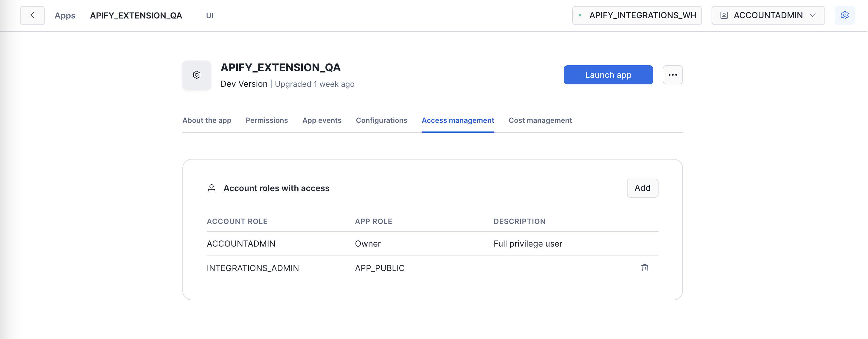Switch to the Permissions tab
Image resolution: width=868 pixels, height=339 pixels.
[x=266, y=120]
